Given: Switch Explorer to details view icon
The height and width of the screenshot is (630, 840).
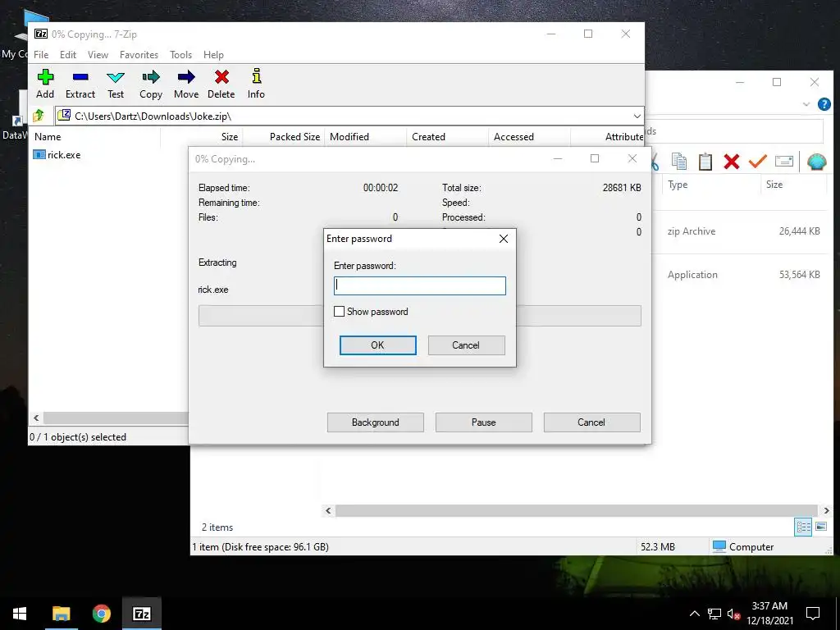Looking at the screenshot, I should pos(803,527).
